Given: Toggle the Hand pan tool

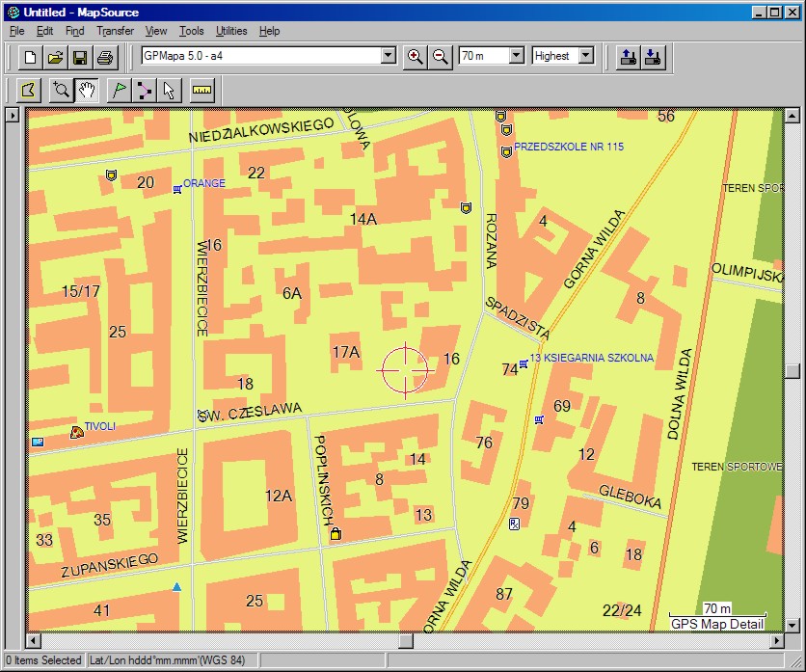Looking at the screenshot, I should pos(87,91).
